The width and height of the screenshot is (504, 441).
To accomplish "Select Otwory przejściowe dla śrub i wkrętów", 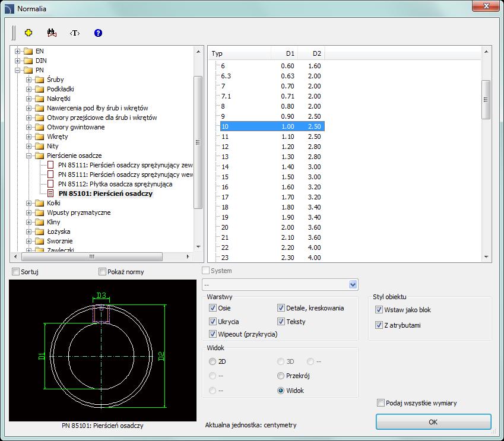I will coord(102,118).
